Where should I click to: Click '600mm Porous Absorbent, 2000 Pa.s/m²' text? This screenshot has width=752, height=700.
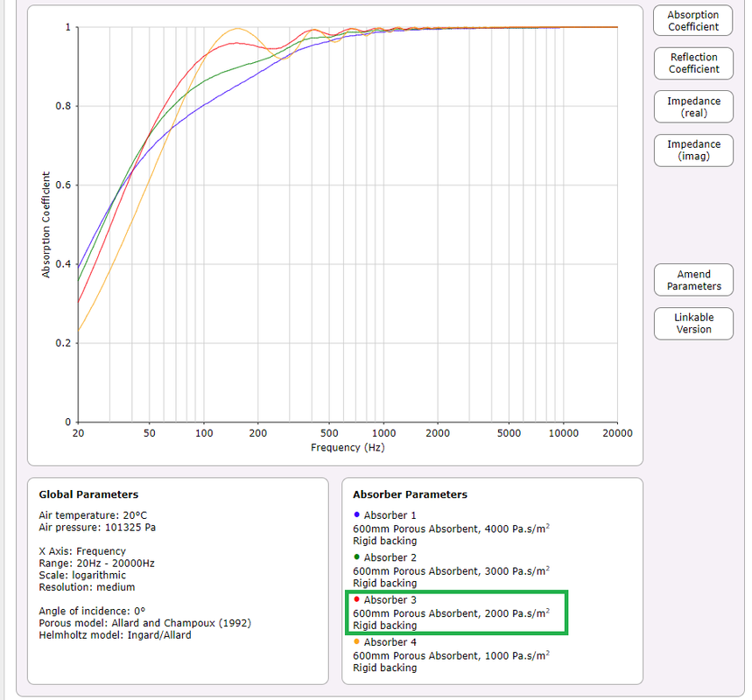point(452,613)
